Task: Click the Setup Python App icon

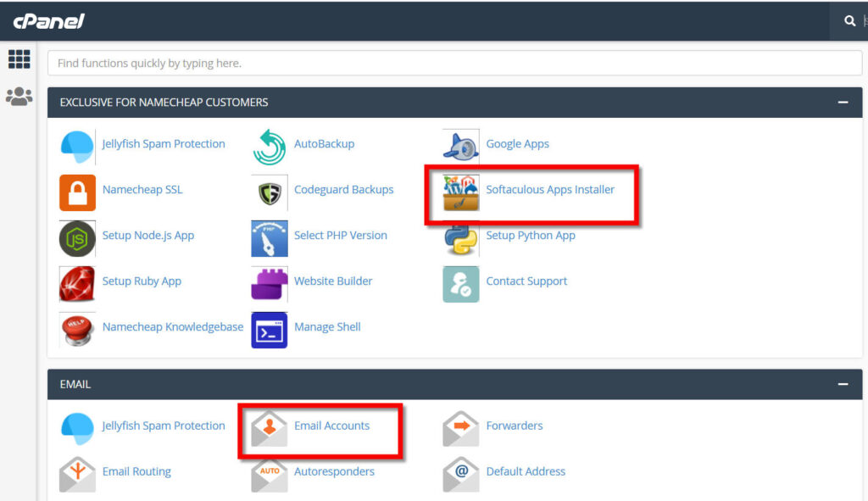Action: pyautogui.click(x=460, y=238)
